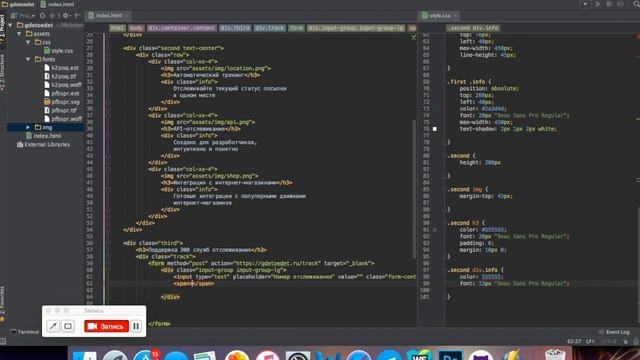Image resolution: width=640 pixels, height=360 pixels.
Task: Switch to the style.css editor tab
Action: tap(439, 16)
